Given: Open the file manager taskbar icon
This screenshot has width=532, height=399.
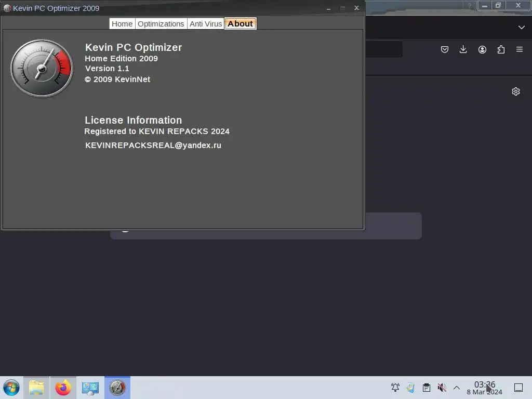Looking at the screenshot, I should (36, 388).
